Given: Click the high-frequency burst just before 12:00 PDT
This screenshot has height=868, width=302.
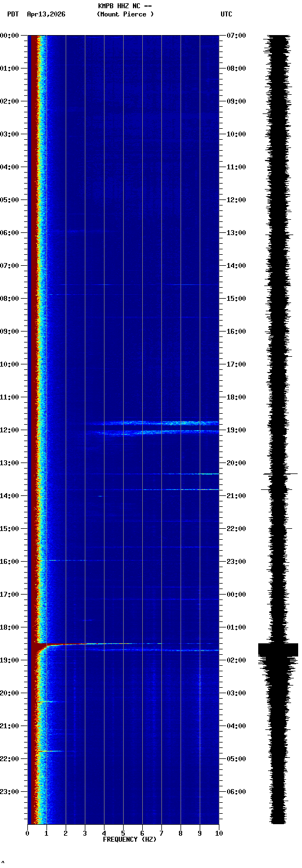Looking at the screenshot, I should [156, 423].
